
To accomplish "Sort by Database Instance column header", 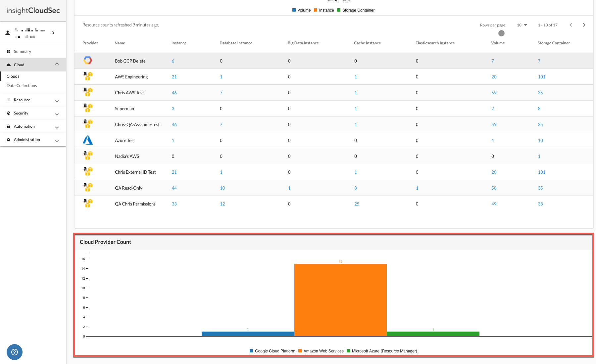I will click(x=236, y=43).
